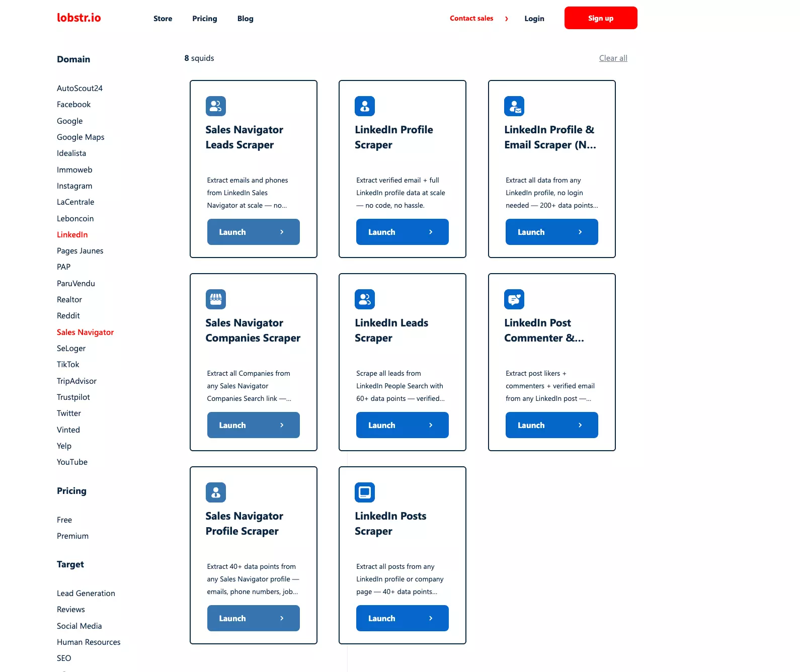The width and height of the screenshot is (800, 672).
Task: Select the TikTok domain filter
Action: [x=68, y=365]
